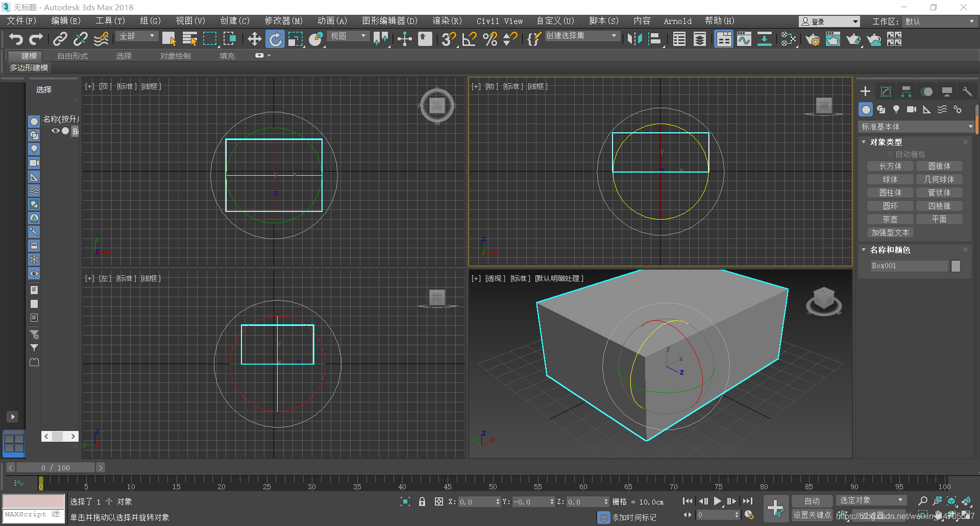980x526 pixels.
Task: Switch to the 自由形式 ribbon tab
Action: (72, 56)
